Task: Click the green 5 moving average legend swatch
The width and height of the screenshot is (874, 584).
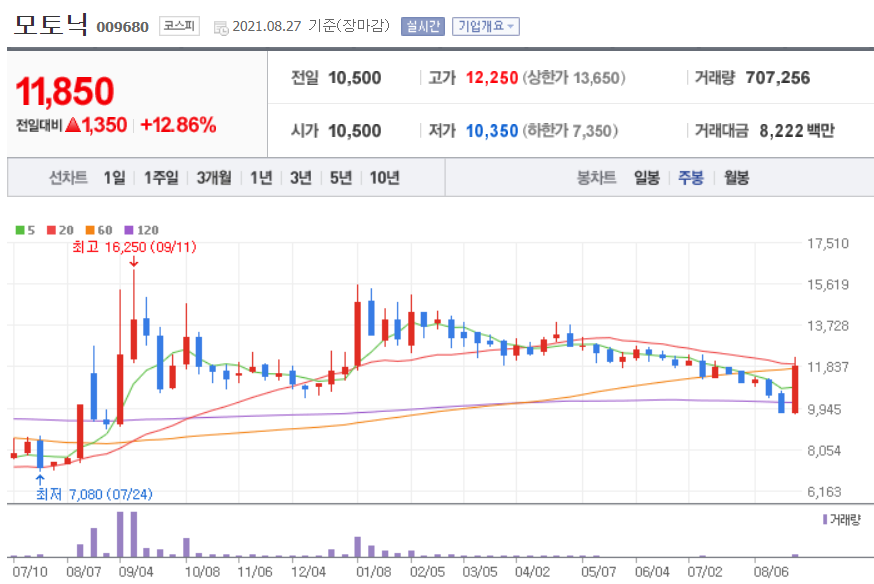Action: point(20,230)
